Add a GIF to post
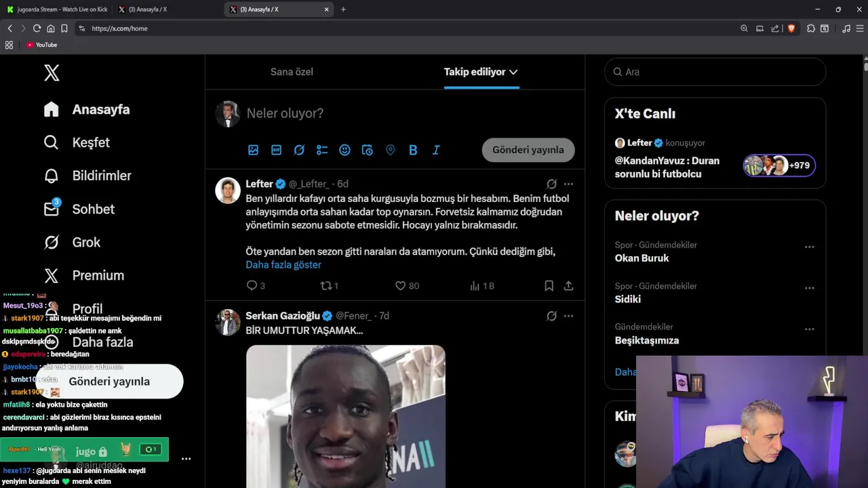 point(276,150)
